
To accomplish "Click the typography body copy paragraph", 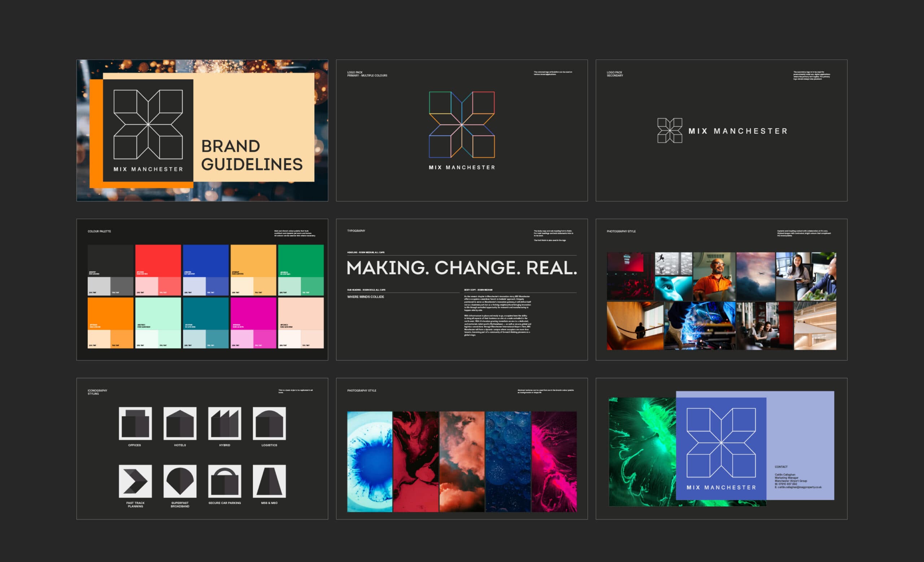I will 498,316.
